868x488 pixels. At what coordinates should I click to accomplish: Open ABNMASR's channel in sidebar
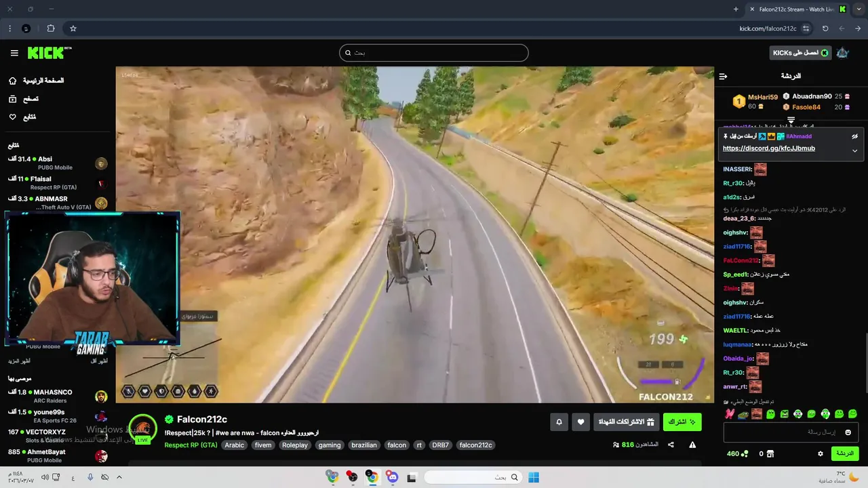pyautogui.click(x=58, y=203)
